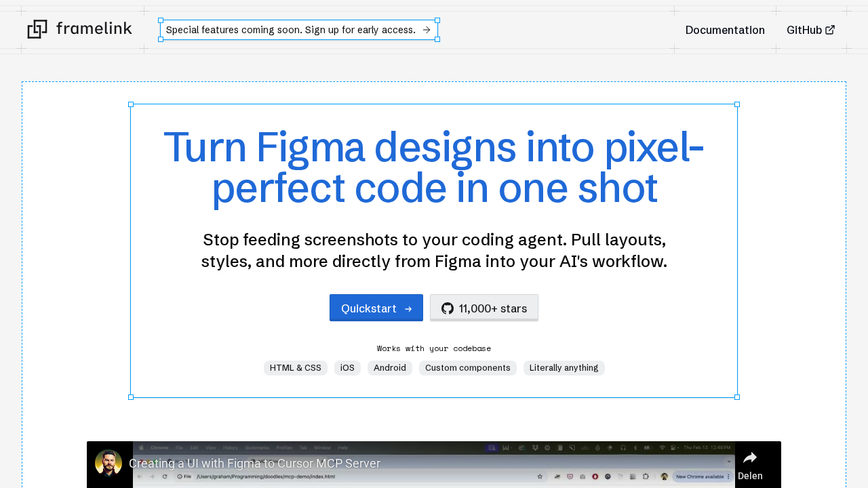Select the HTML & CSS tag chip
The height and width of the screenshot is (488, 868).
click(295, 367)
